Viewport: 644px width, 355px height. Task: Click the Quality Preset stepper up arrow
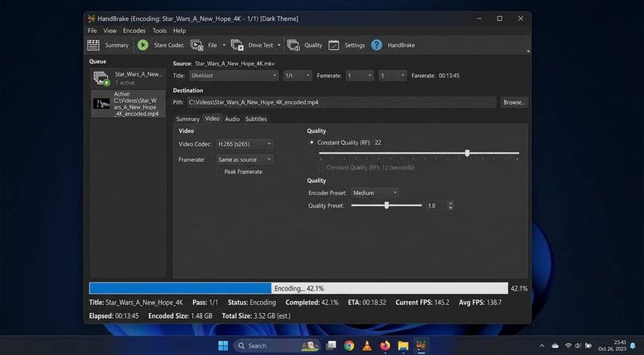pos(451,204)
